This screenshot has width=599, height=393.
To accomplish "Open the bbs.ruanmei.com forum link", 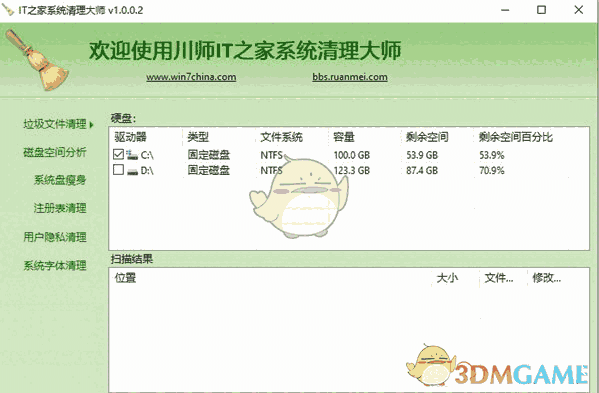I will (x=350, y=77).
